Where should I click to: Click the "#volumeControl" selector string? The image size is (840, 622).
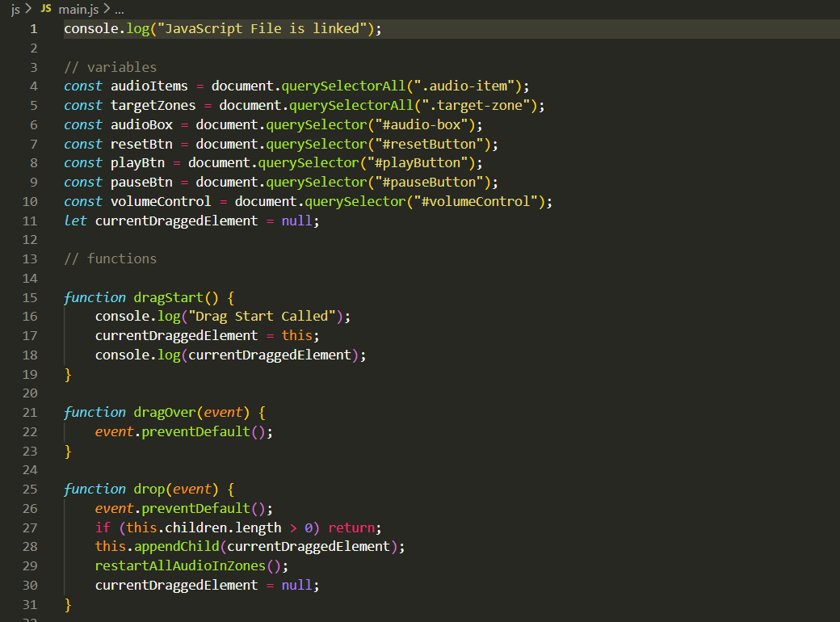[x=483, y=202]
